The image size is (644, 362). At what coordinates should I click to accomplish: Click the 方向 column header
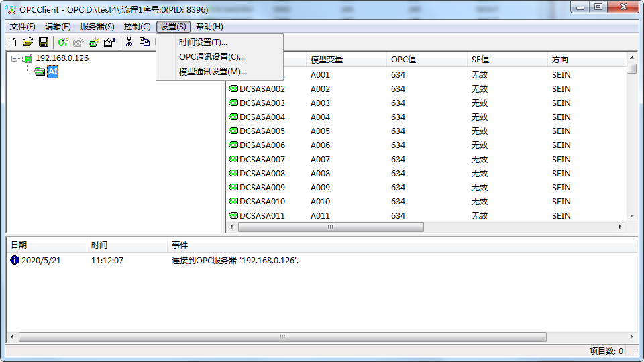point(559,60)
